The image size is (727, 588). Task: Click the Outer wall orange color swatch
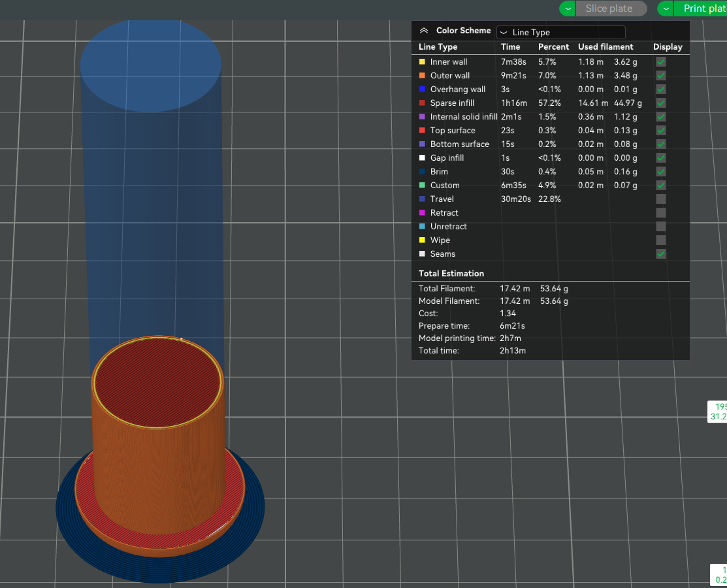click(x=422, y=76)
